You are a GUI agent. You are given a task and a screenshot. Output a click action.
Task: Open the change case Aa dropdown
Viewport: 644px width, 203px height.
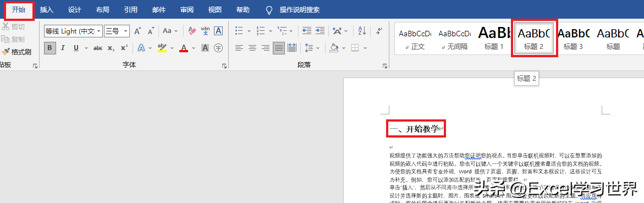tap(170, 31)
